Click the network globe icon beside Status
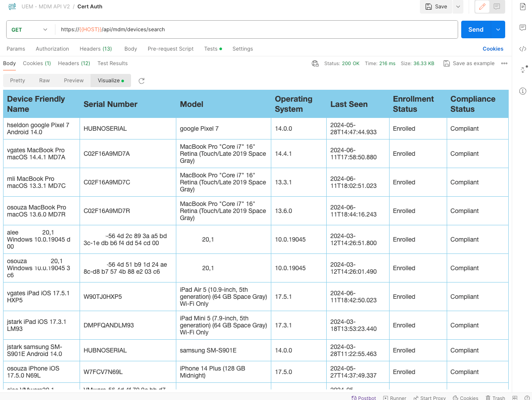Viewport: 532px width, 400px height. tap(315, 63)
